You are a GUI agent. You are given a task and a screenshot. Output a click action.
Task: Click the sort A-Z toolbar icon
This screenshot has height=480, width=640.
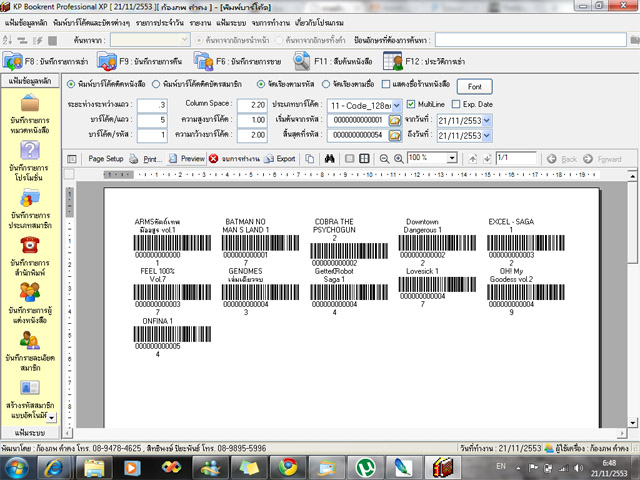[x=7, y=40]
